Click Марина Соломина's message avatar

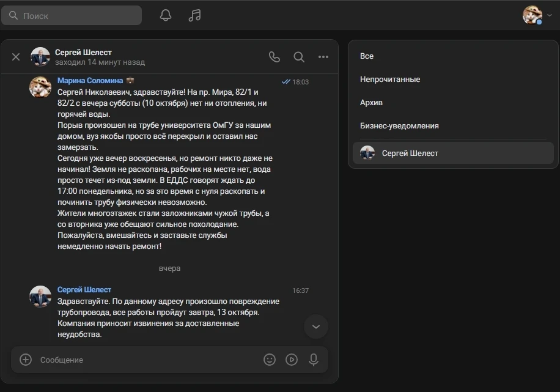click(x=40, y=87)
